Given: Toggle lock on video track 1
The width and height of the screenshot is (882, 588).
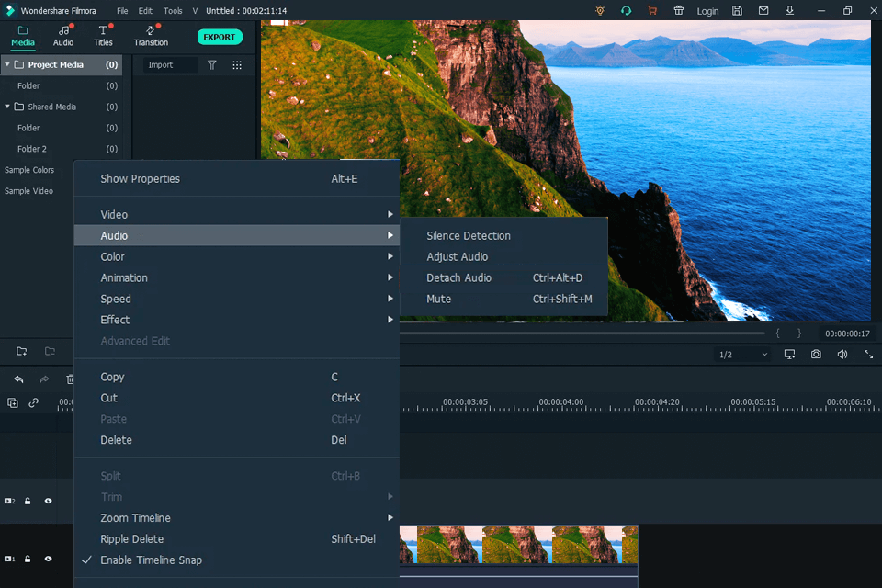Looking at the screenshot, I should coord(28,559).
